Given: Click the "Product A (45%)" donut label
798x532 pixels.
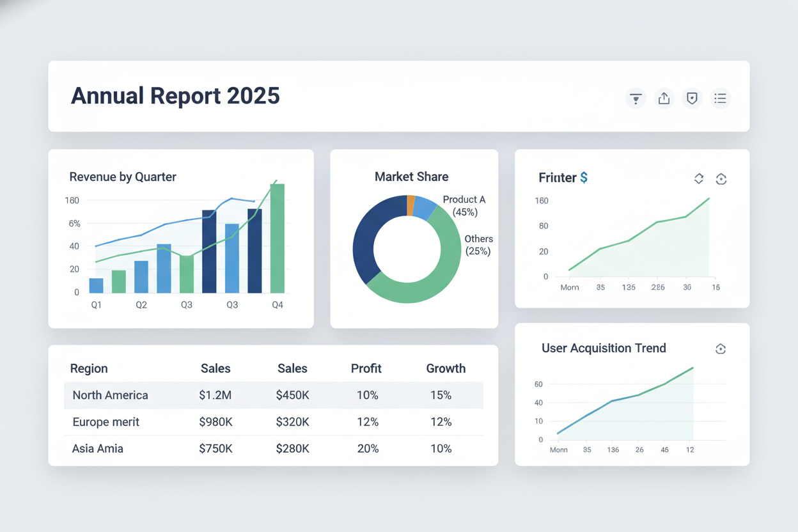Looking at the screenshot, I should coord(464,206).
